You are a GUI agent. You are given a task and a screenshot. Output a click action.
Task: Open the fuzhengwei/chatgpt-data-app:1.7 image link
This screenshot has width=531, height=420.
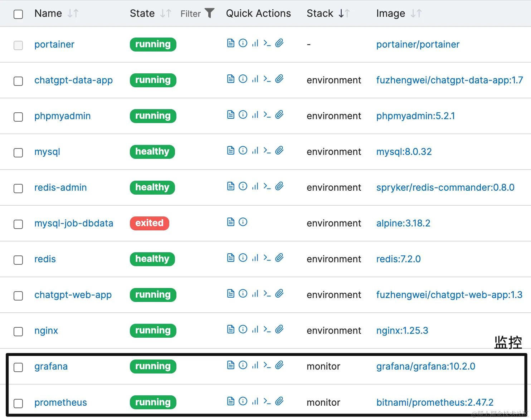(449, 80)
